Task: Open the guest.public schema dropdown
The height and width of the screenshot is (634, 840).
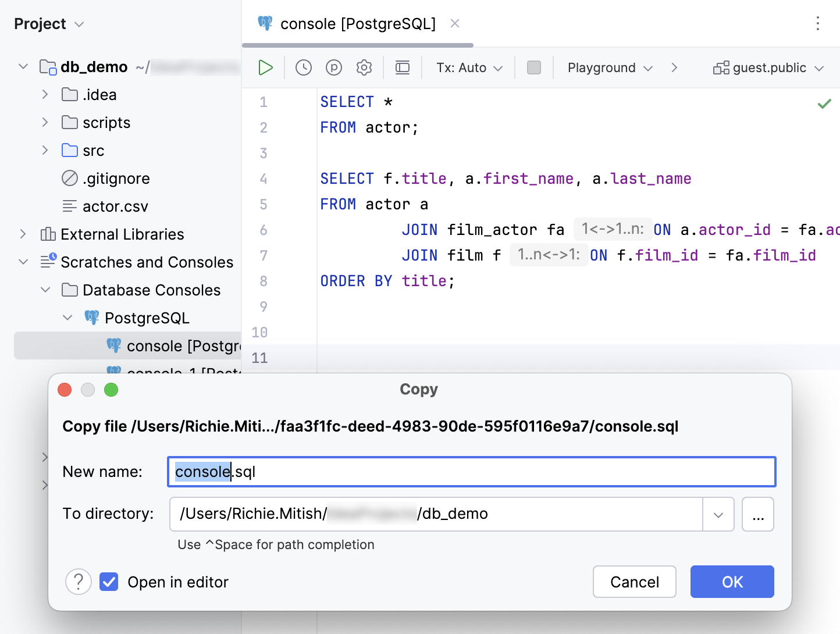Action: pyautogui.click(x=768, y=67)
